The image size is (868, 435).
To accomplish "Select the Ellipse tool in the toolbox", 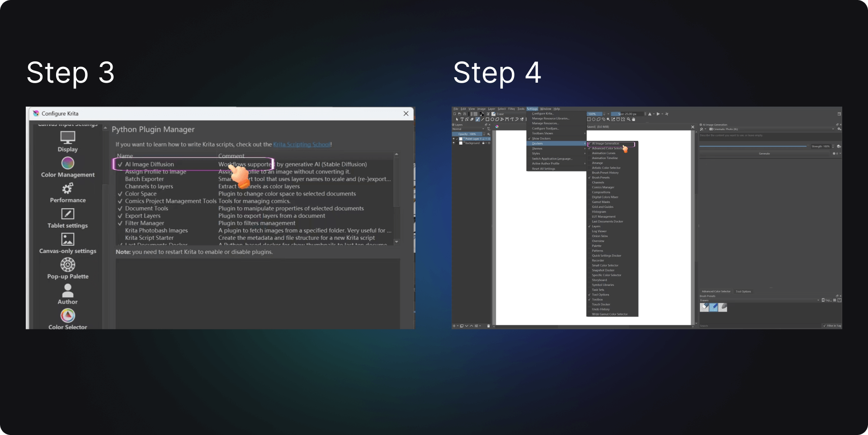I will tap(492, 119).
